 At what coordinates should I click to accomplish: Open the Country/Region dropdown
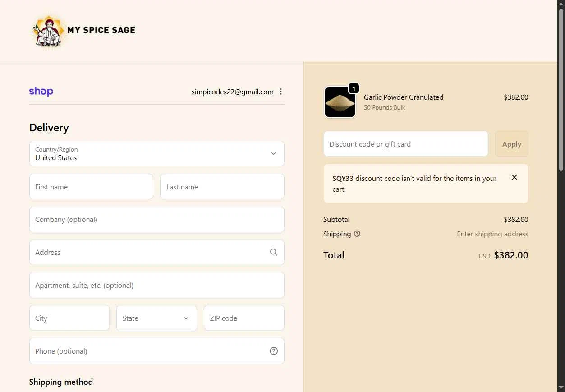pos(157,153)
